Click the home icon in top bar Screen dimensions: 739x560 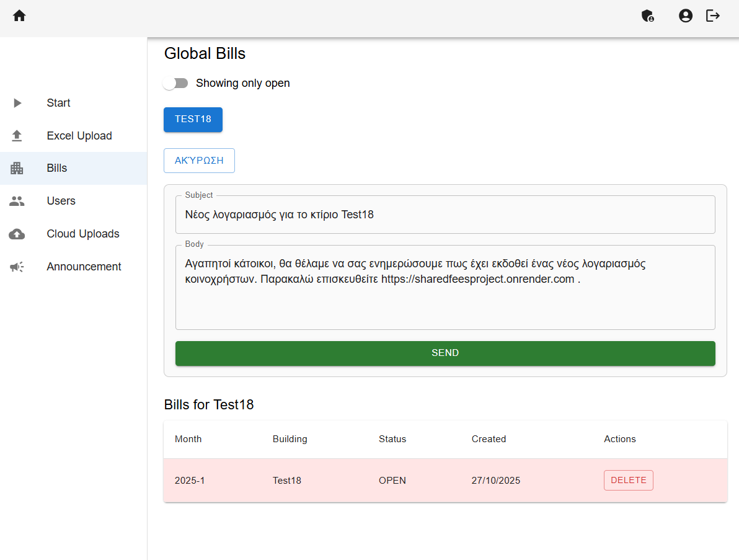19,16
